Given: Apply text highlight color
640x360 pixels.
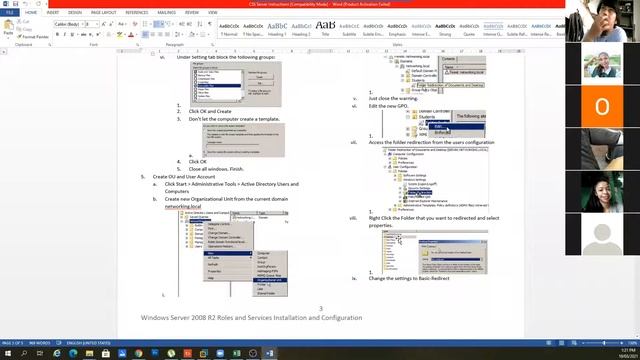Looking at the screenshot, I should [x=120, y=35].
